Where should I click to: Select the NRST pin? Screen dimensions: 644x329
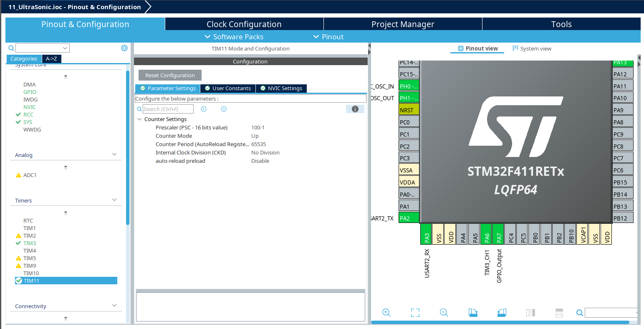[409, 110]
